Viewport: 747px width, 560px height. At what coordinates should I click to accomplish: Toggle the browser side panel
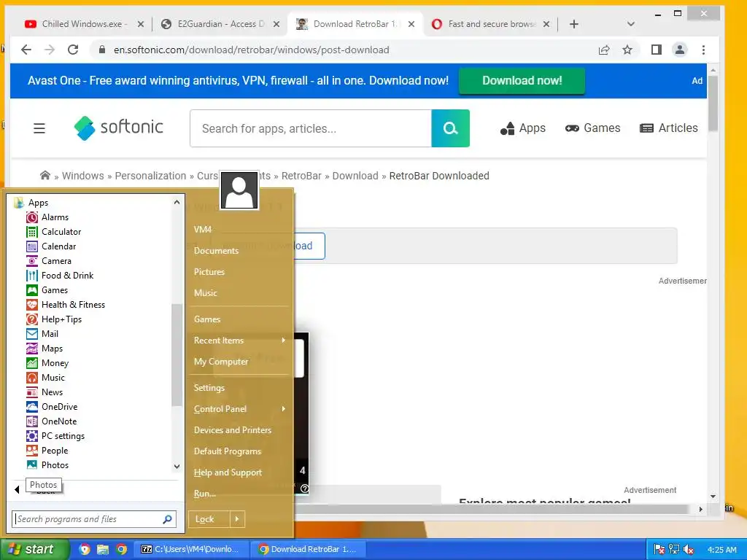pyautogui.click(x=656, y=50)
